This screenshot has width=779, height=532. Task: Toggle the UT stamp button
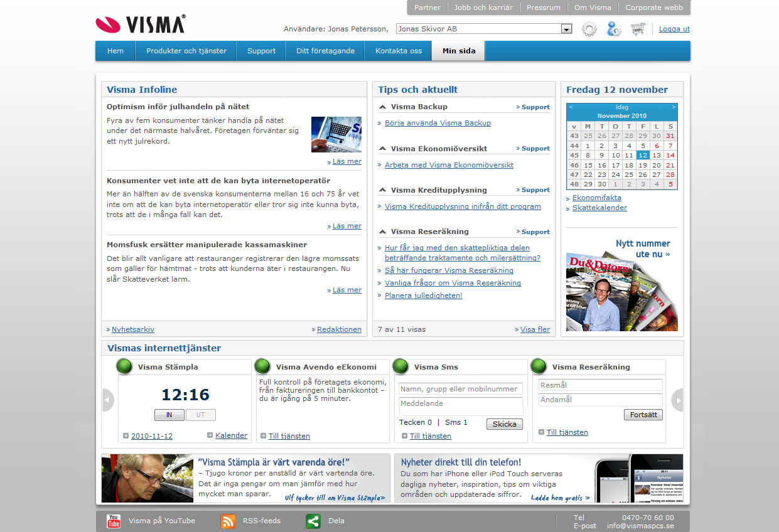(x=201, y=415)
